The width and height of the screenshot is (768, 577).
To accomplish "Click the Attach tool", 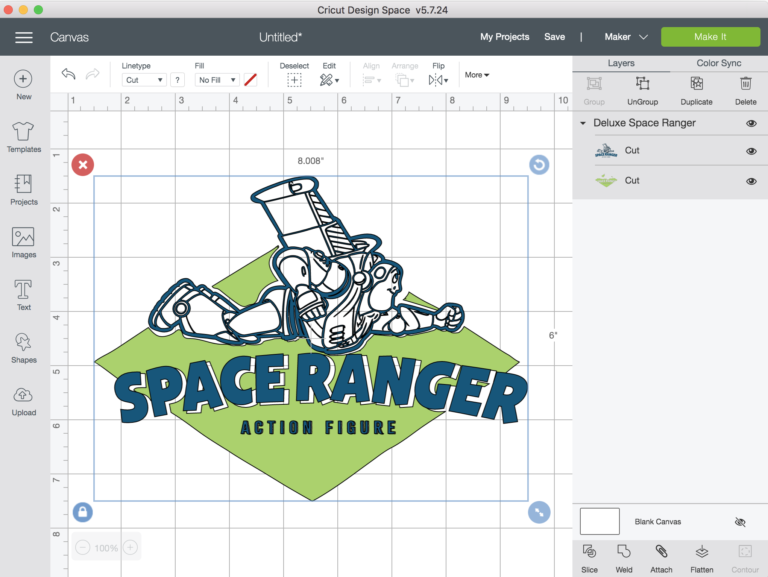I will pyautogui.click(x=661, y=558).
